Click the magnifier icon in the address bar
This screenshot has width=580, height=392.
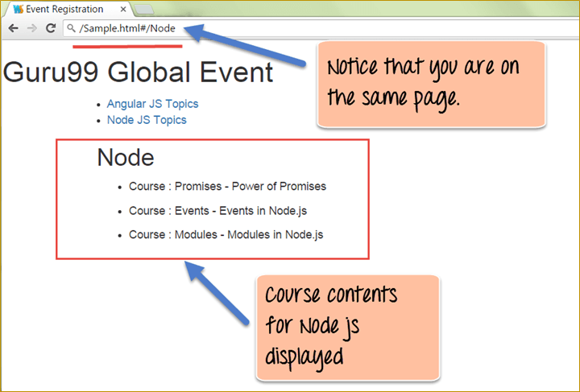tap(71, 28)
